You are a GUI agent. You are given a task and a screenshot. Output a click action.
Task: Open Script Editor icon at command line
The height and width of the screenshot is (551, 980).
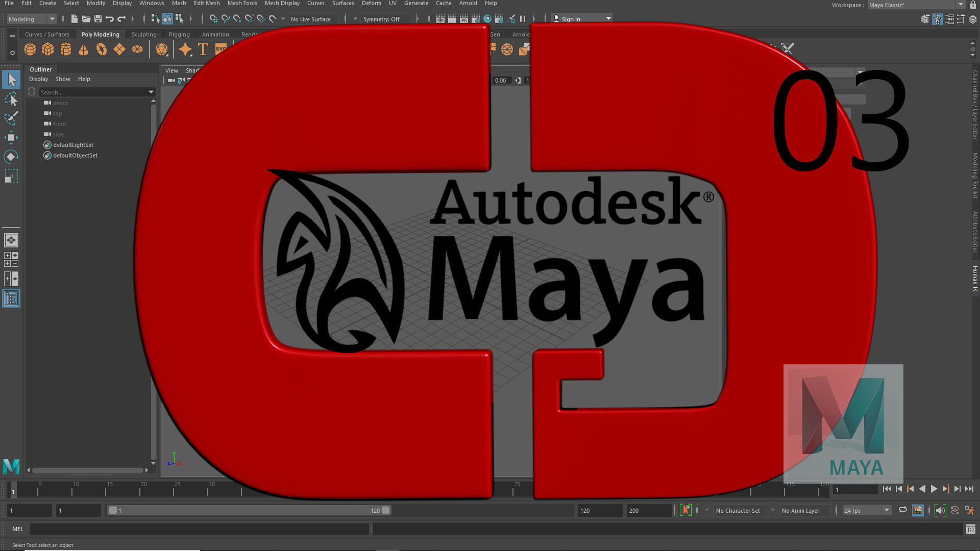(971, 529)
